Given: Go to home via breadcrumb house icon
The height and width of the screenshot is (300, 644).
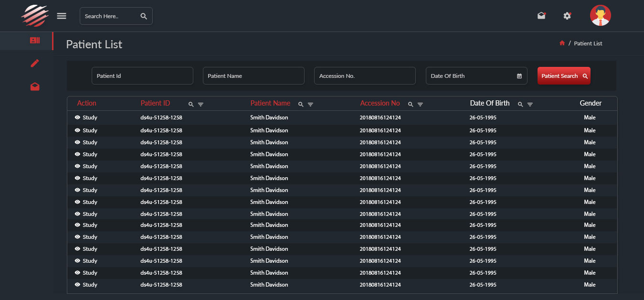Looking at the screenshot, I should [562, 43].
